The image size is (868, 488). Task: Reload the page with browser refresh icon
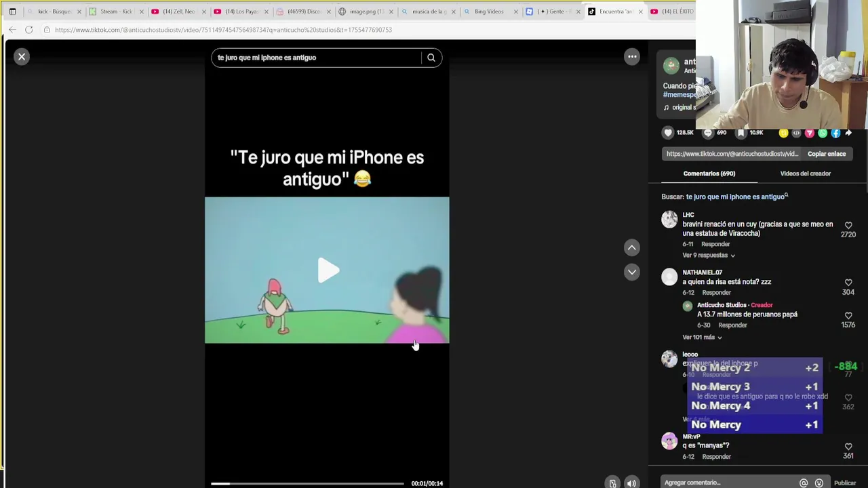(29, 30)
